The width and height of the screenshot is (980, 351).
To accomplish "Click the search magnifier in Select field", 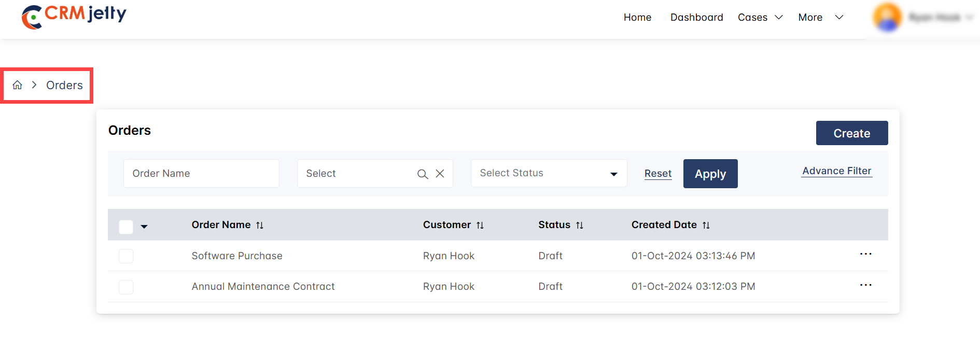I will (423, 174).
